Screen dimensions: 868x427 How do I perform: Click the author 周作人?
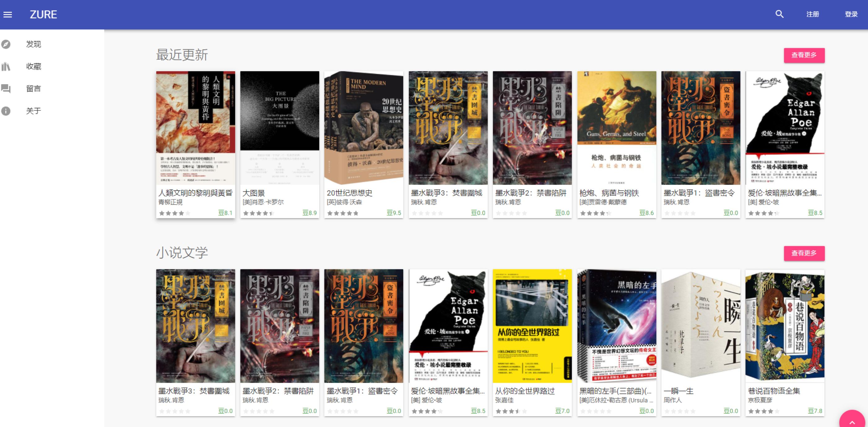click(673, 400)
